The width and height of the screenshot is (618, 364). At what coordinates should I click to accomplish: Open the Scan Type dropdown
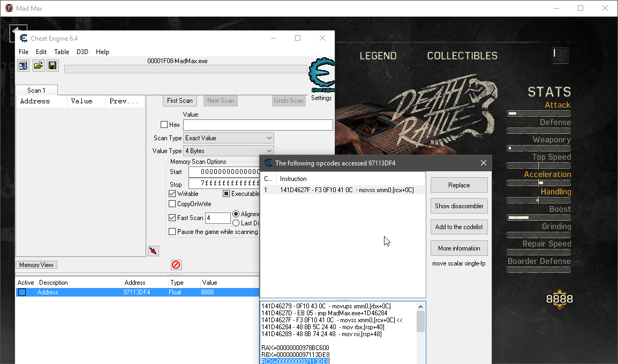pyautogui.click(x=228, y=138)
